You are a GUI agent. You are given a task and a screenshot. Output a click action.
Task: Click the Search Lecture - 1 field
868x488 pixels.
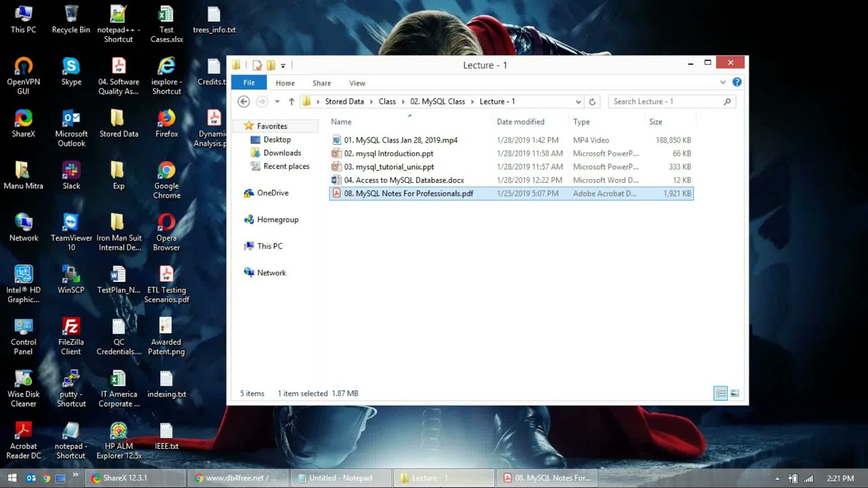tap(671, 102)
